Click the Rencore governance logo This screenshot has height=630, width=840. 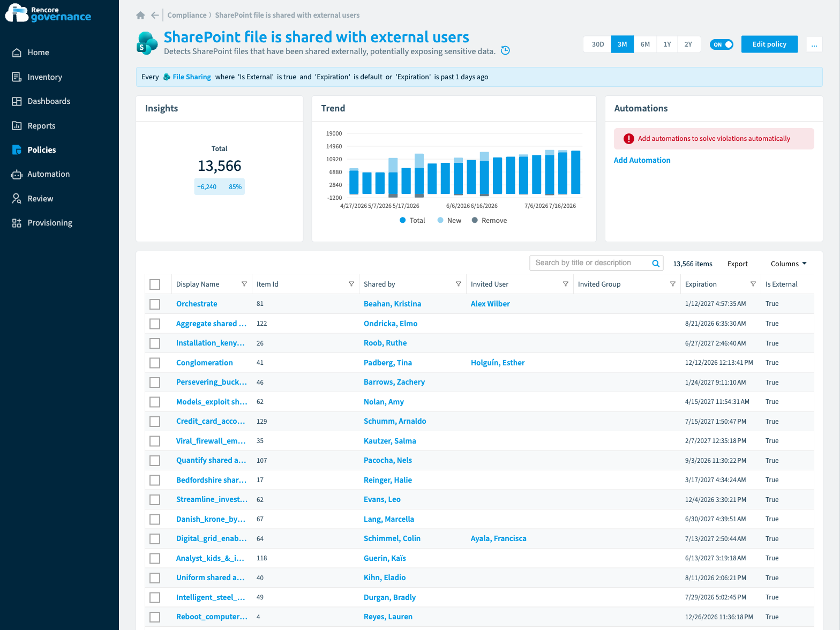(x=48, y=13)
